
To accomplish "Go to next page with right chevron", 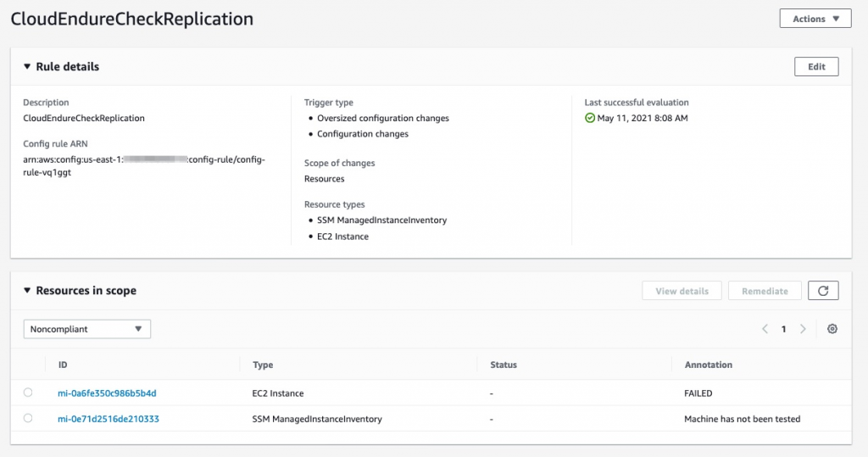I will click(803, 329).
